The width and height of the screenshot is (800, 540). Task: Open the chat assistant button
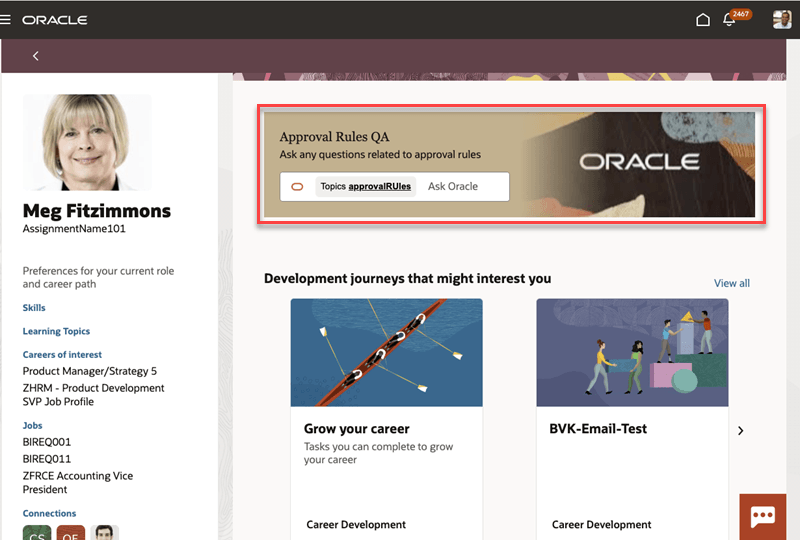point(763,517)
